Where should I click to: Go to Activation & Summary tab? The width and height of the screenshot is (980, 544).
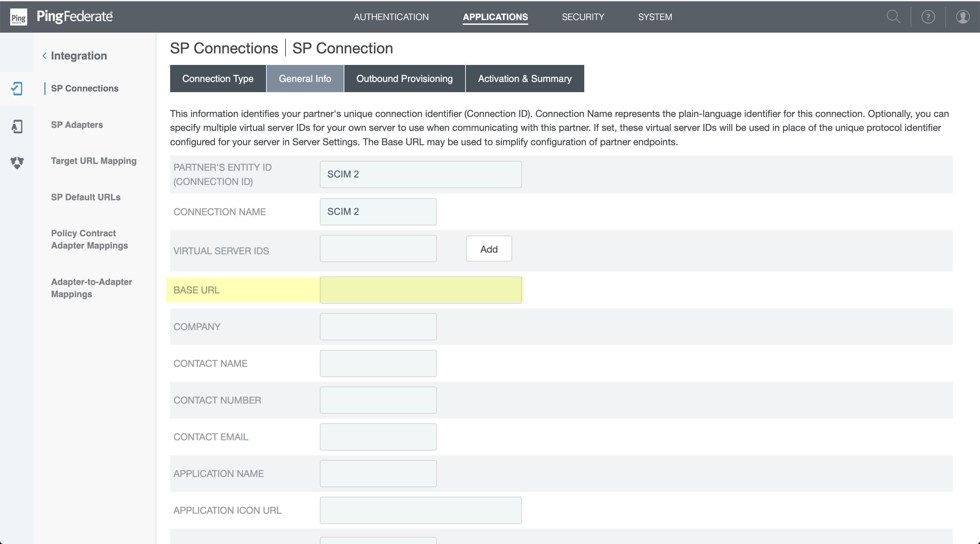(x=524, y=79)
